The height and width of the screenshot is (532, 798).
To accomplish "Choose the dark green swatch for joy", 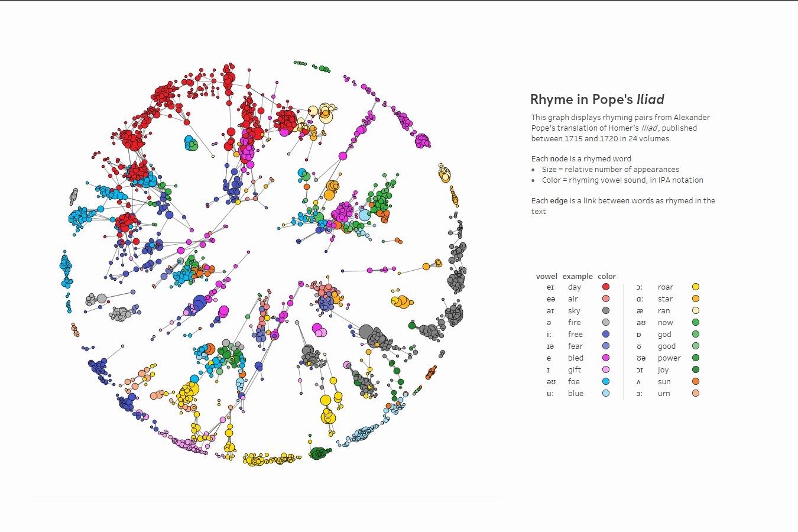I will coord(696,369).
